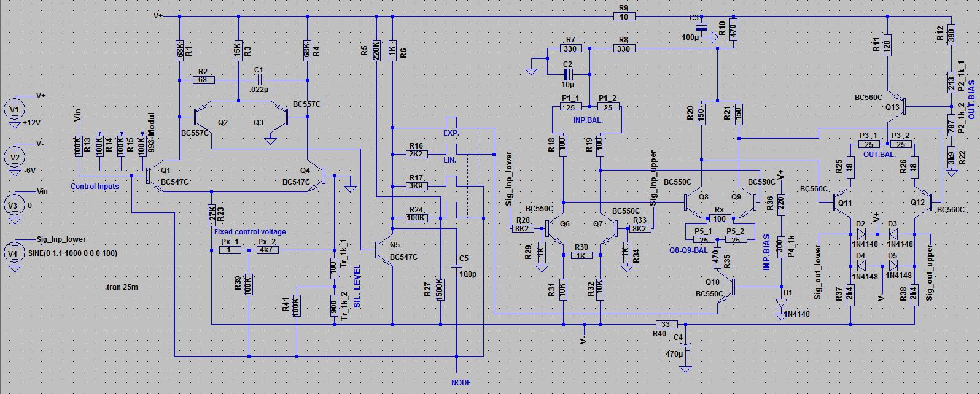Screen dimensions: 980x394
Task: Select capacitor C5 100p symbol
Action: click(456, 266)
